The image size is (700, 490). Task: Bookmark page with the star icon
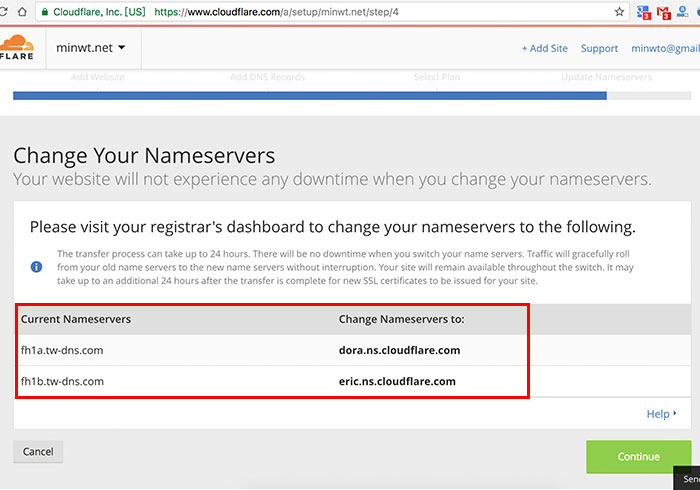click(x=619, y=12)
